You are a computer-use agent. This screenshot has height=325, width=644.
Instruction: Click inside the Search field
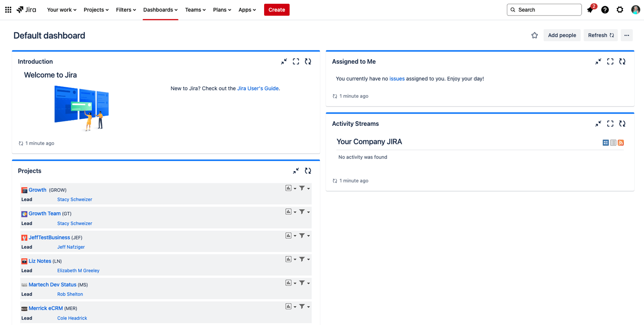coord(544,9)
